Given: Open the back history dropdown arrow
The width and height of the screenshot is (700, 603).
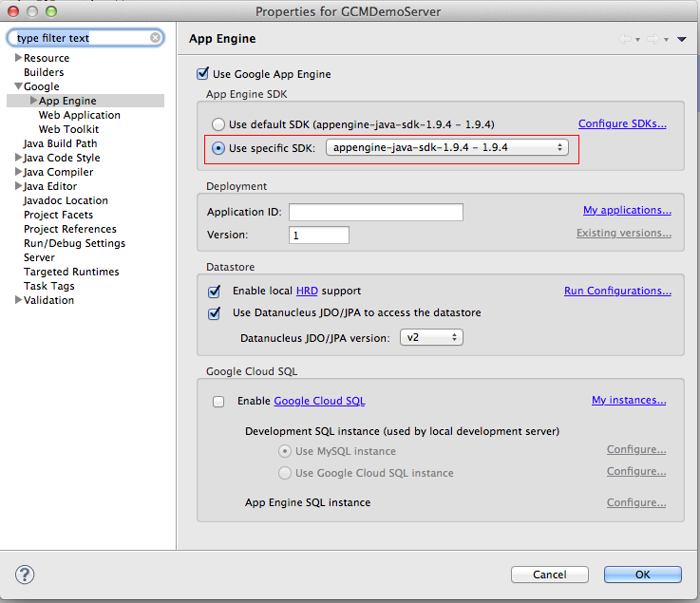Looking at the screenshot, I should click(x=637, y=40).
